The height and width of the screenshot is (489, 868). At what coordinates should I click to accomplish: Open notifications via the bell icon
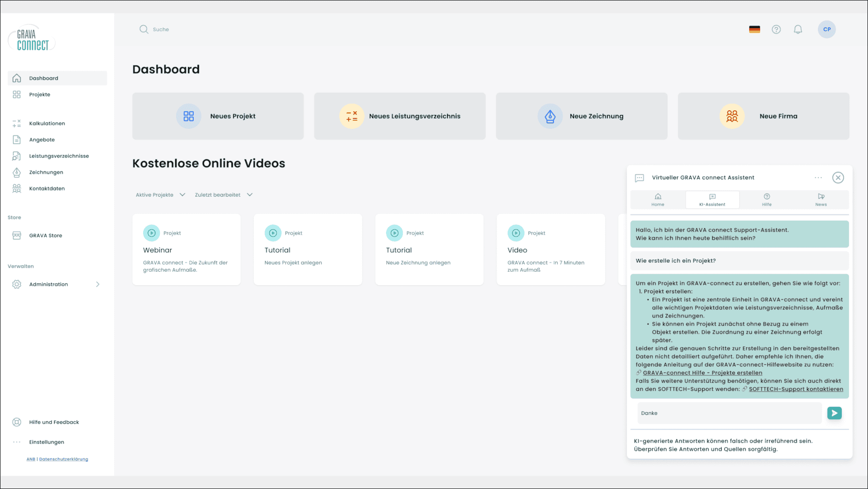pyautogui.click(x=798, y=29)
